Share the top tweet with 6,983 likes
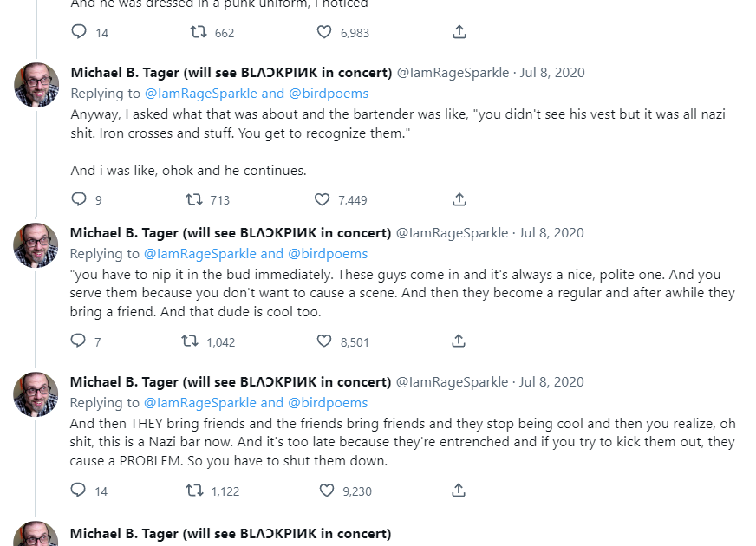Screen dimensions: 756x546 point(459,32)
